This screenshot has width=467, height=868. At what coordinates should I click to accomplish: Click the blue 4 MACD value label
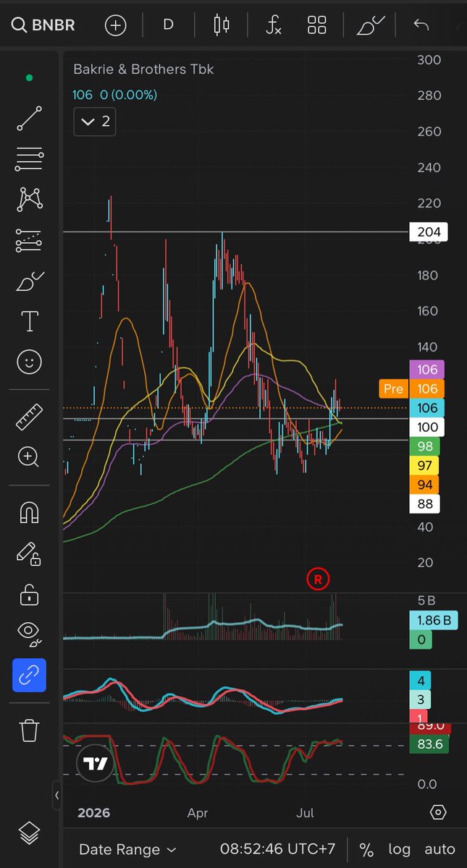coord(421,681)
